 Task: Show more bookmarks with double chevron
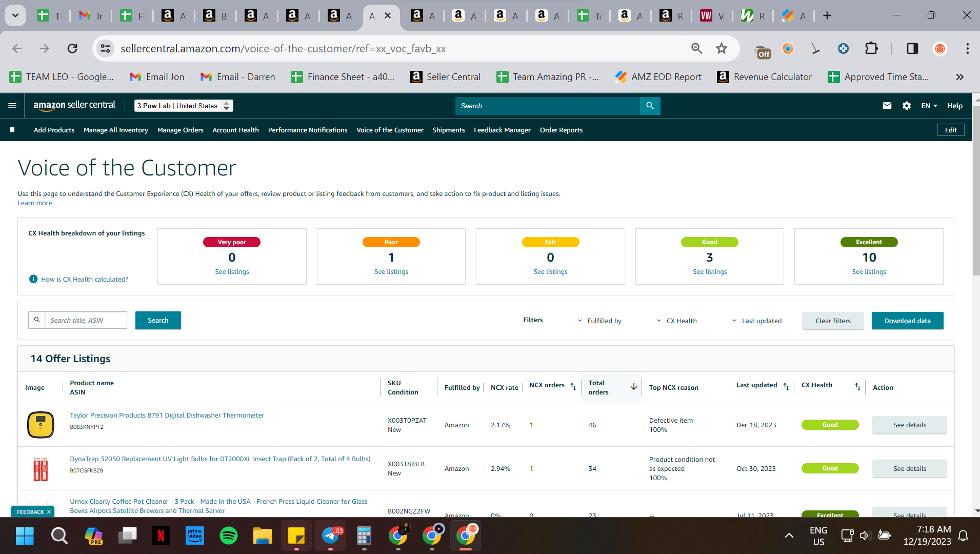pos(959,77)
